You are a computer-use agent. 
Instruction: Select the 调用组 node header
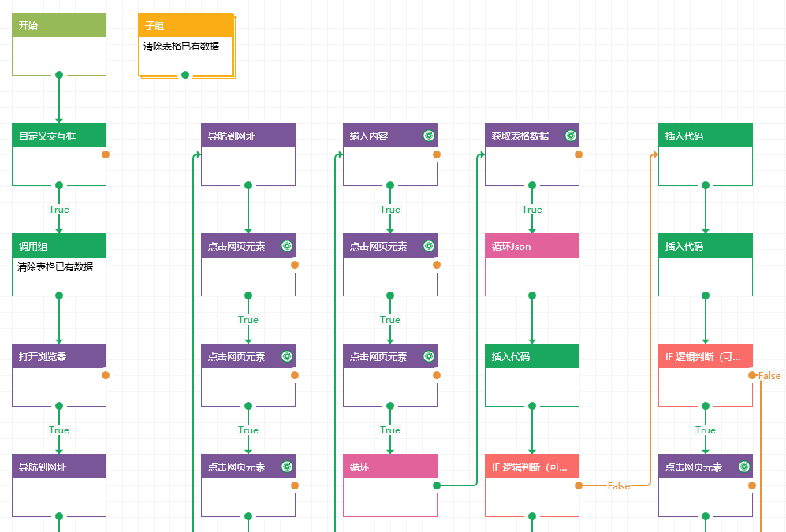click(x=59, y=246)
